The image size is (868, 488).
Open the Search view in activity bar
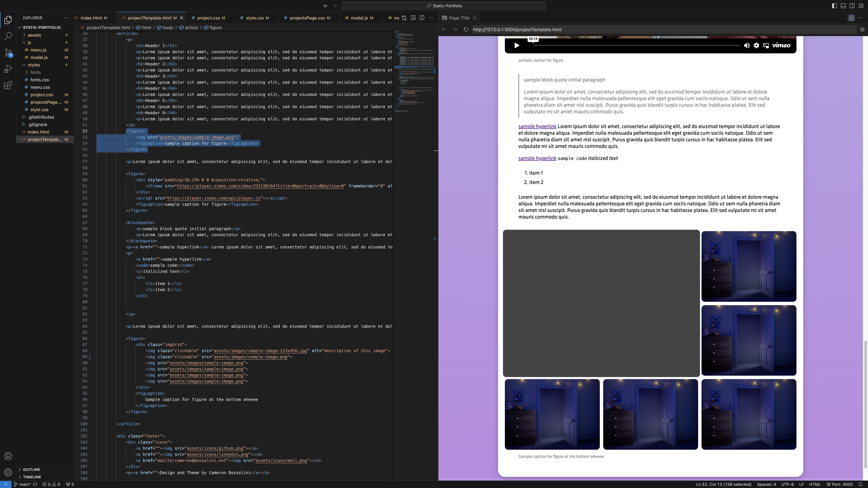click(x=8, y=36)
